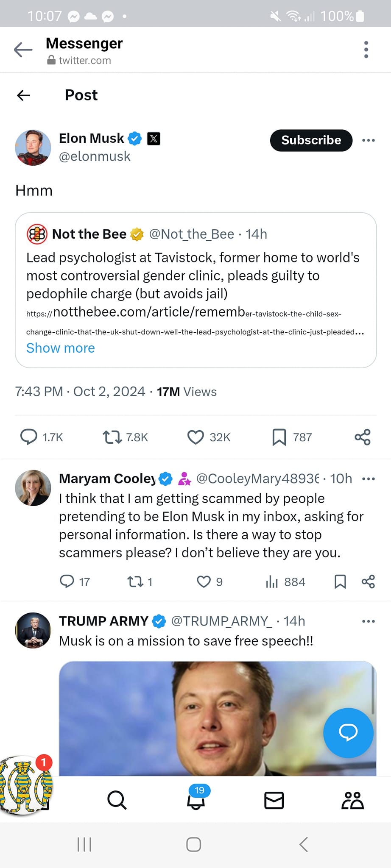Expand quoted post with Show more

pos(61,348)
